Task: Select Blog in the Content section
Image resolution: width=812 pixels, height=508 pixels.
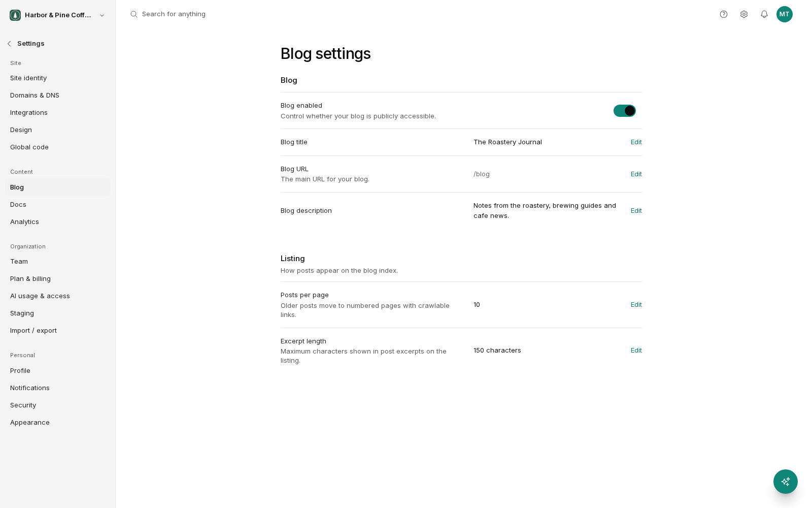Action: coord(57,187)
